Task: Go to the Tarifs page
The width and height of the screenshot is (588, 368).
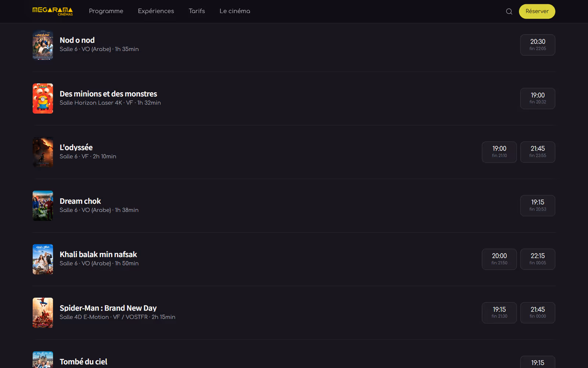Action: pyautogui.click(x=197, y=11)
